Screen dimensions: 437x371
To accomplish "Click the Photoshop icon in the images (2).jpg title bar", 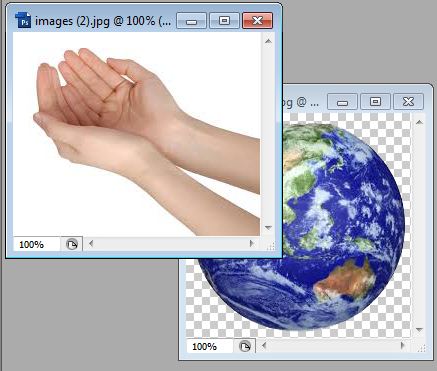I will click(23, 20).
